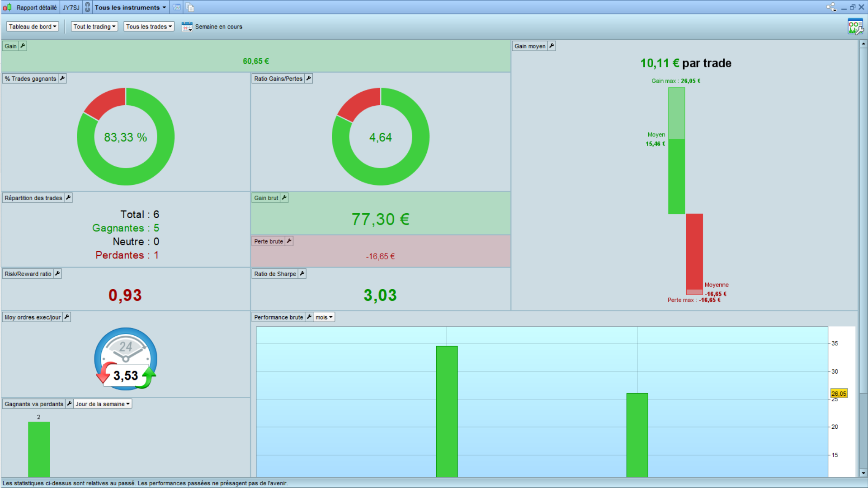This screenshot has width=868, height=488.
Task: Click the share icon in the title bar
Action: click(x=831, y=7)
